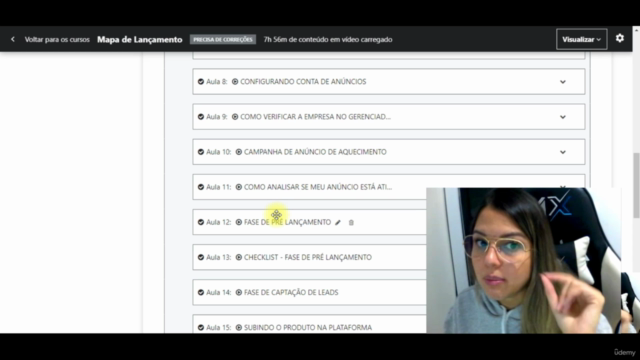Viewport: 640px width, 360px height.
Task: Click the video play icon in Aula 13
Action: pyautogui.click(x=239, y=257)
